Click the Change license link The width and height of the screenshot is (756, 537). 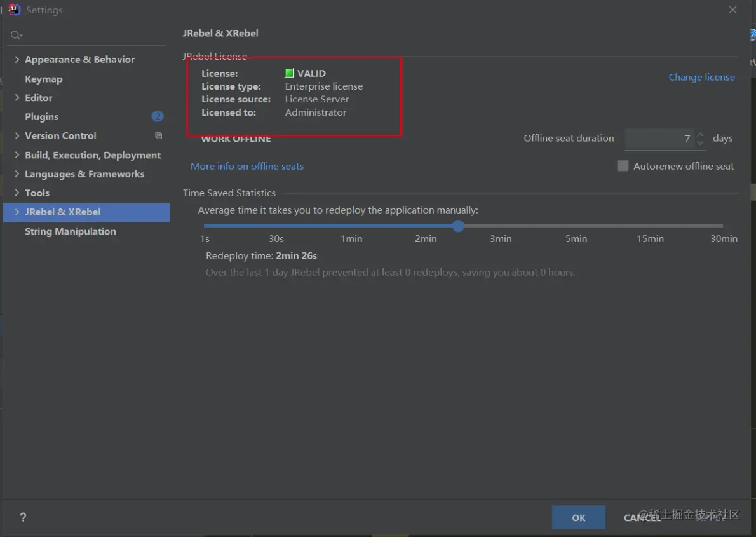pyautogui.click(x=701, y=77)
